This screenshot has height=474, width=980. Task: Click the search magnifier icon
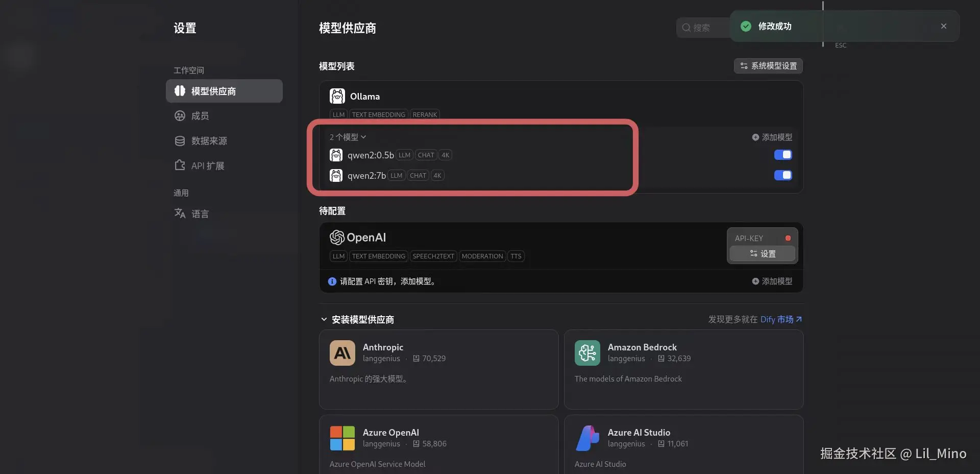[687, 28]
